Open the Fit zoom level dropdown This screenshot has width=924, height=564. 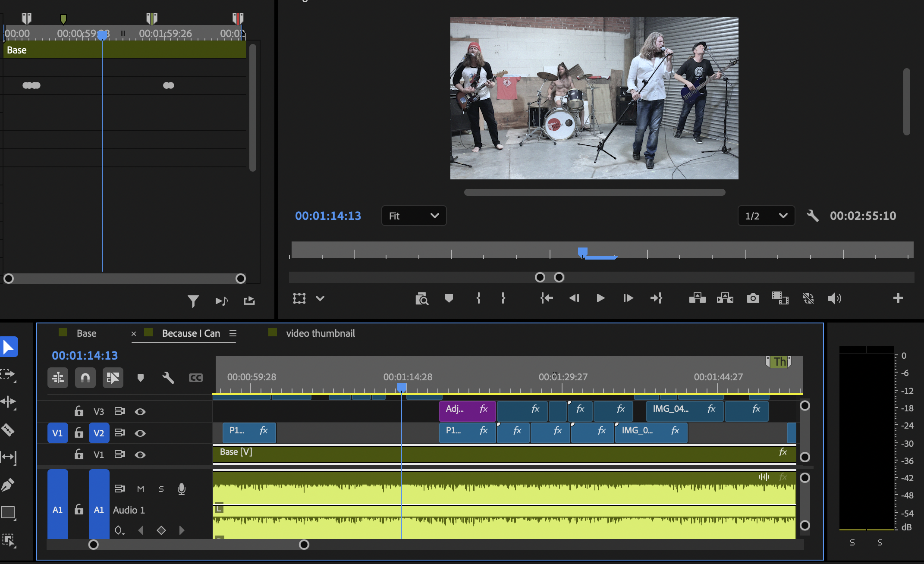click(414, 216)
